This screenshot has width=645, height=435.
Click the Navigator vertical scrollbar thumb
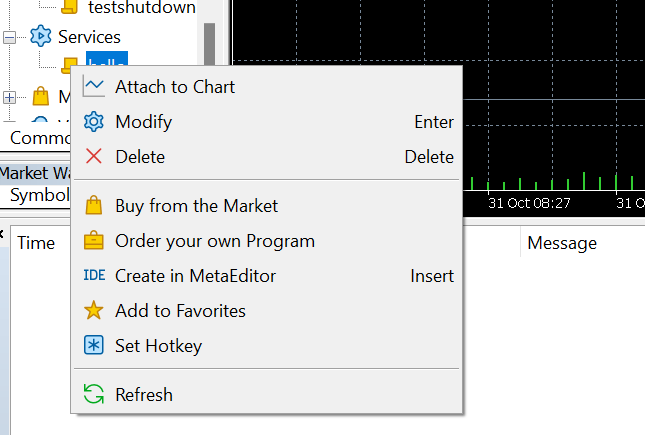coord(209,44)
